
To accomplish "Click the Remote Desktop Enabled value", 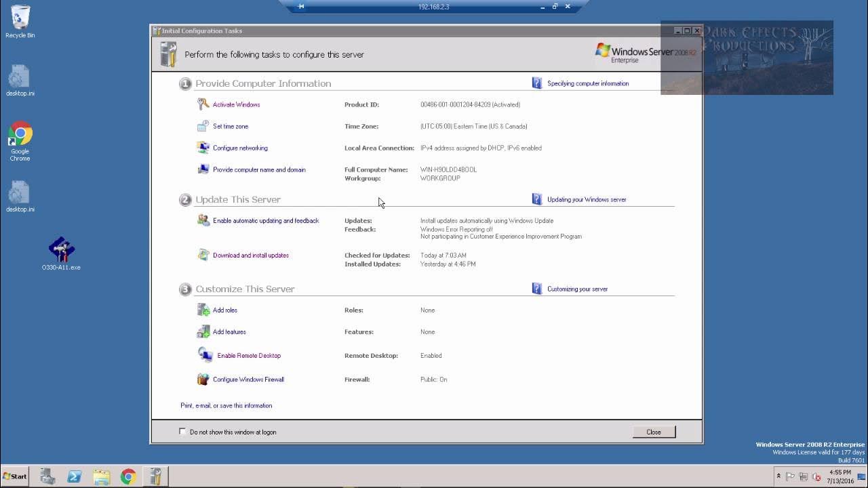I will (431, 355).
